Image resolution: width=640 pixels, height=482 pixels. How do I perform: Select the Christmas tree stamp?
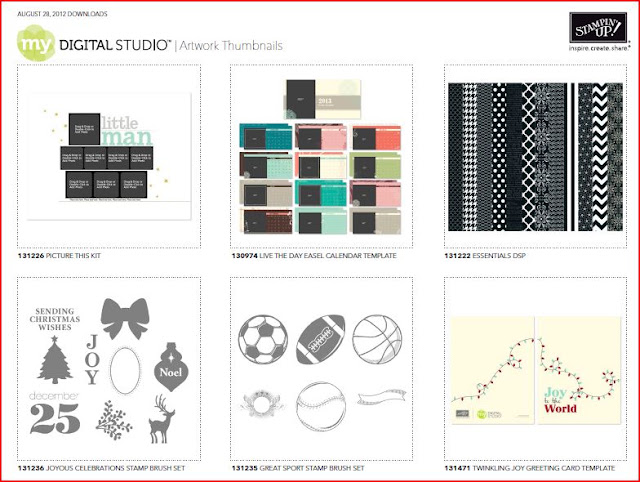click(55, 360)
